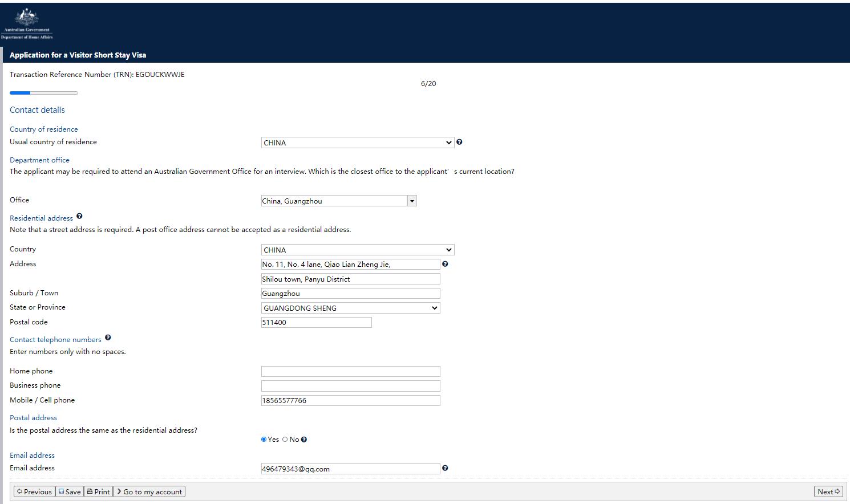Click into the Home phone input field
The image size is (850, 504).
[350, 371]
